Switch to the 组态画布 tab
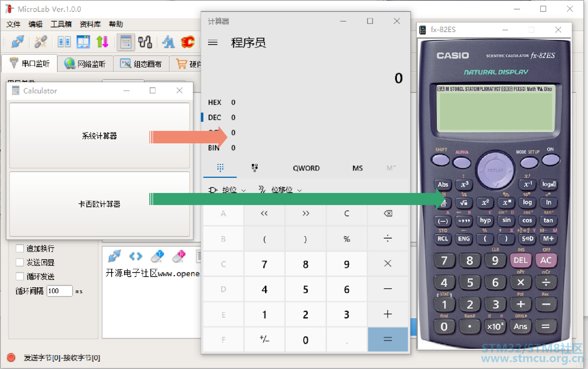Screen dimensions: 588x369 141,64
